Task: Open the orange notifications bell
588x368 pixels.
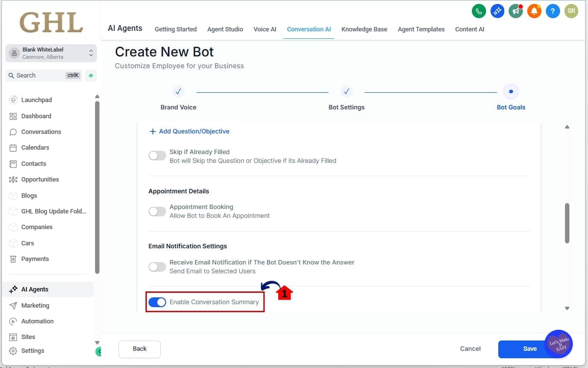Action: (534, 11)
